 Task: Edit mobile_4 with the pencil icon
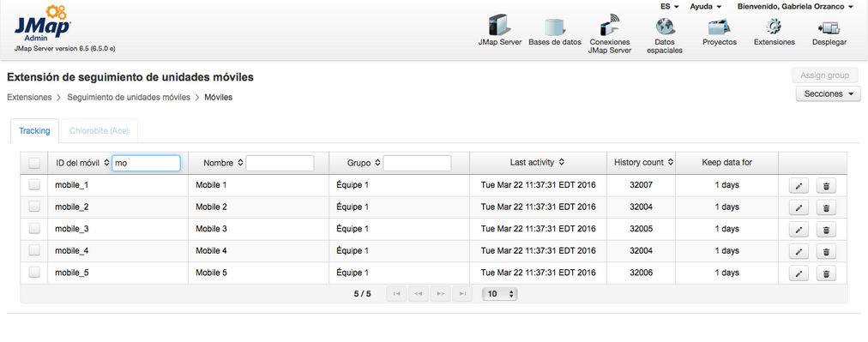pyautogui.click(x=799, y=252)
